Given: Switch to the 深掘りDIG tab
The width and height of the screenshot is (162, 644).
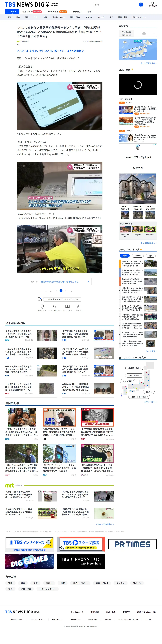Looking at the screenshot, I should click(x=32, y=11).
